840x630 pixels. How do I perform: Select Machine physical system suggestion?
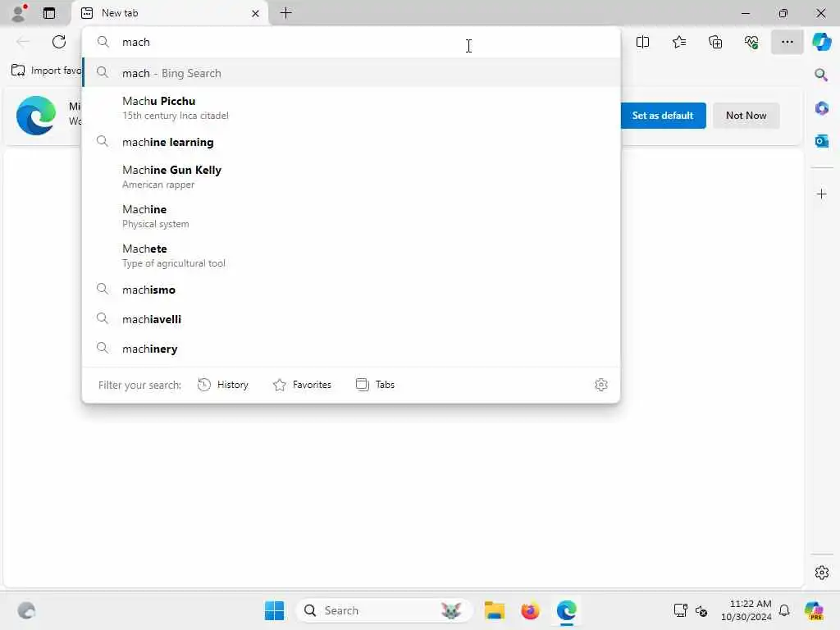coord(351,216)
